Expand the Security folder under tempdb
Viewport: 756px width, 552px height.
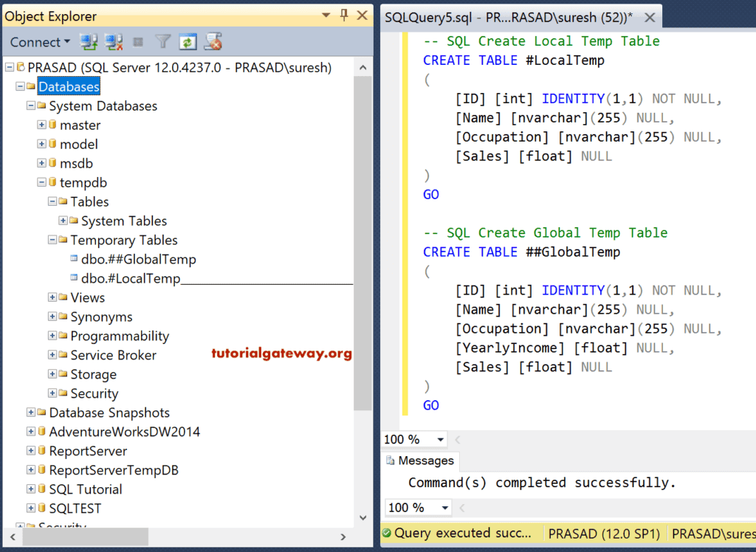[x=52, y=393]
